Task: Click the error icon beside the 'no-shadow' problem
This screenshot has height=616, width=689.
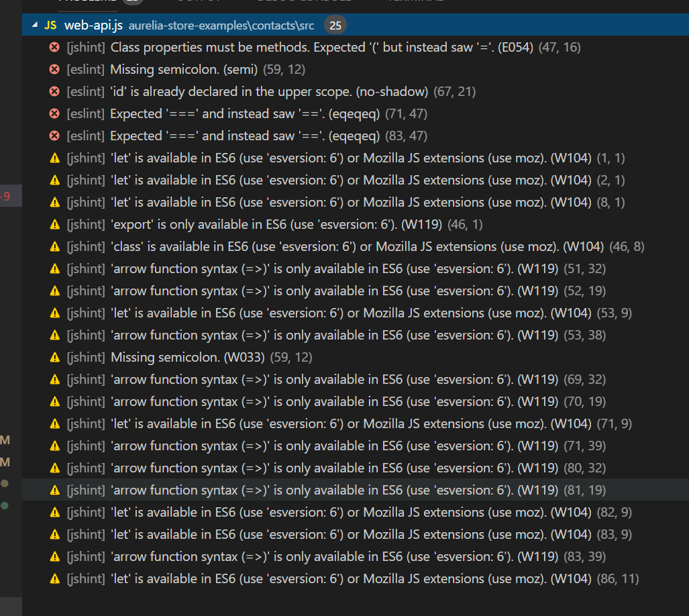Action: 54,91
